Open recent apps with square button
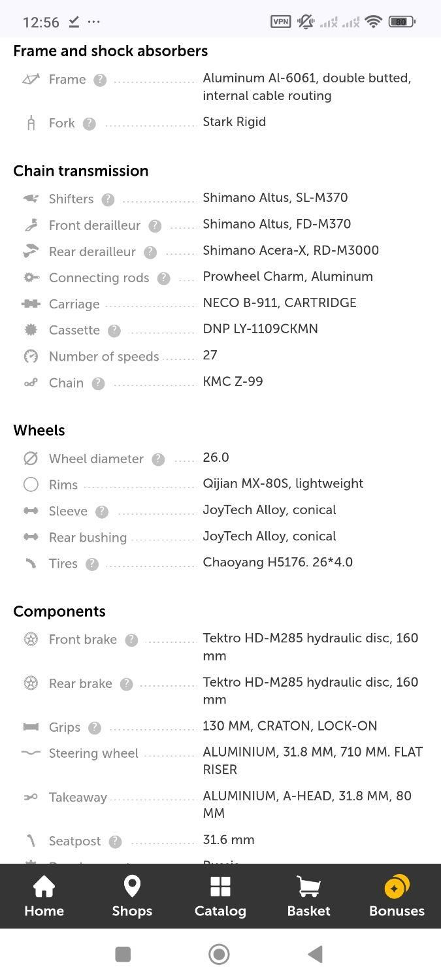This screenshot has height=980, width=441. coord(123,955)
